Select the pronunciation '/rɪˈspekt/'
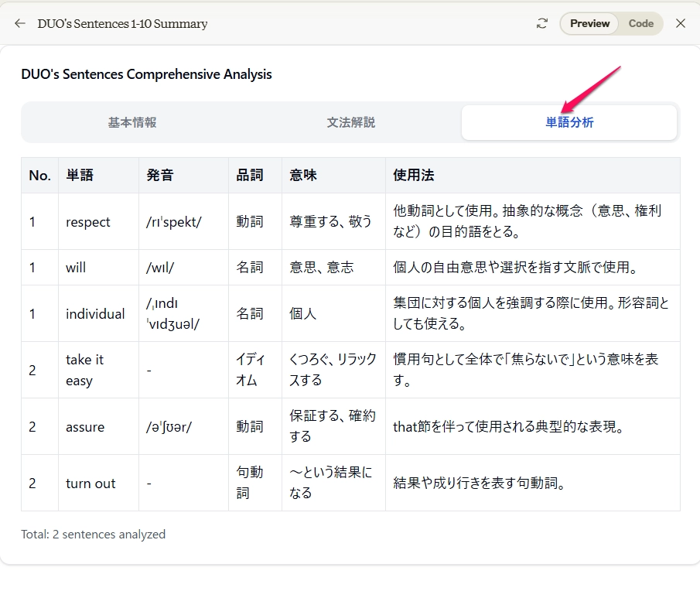The height and width of the screenshot is (598, 700). [174, 221]
